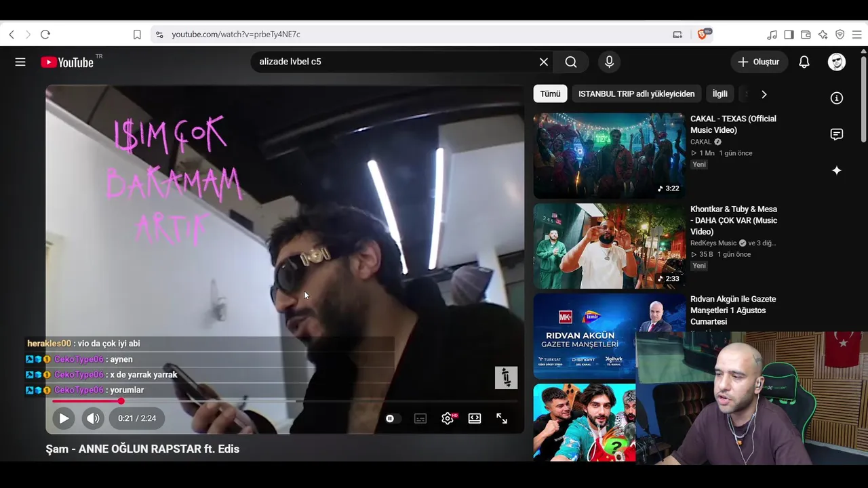
Task: Select the ISTANBUL TRIP adlı yükleyiciden chip
Action: (x=637, y=94)
